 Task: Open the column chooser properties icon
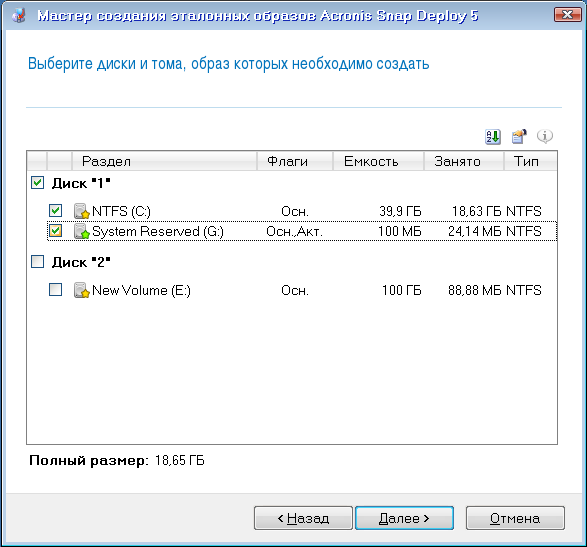[x=519, y=137]
